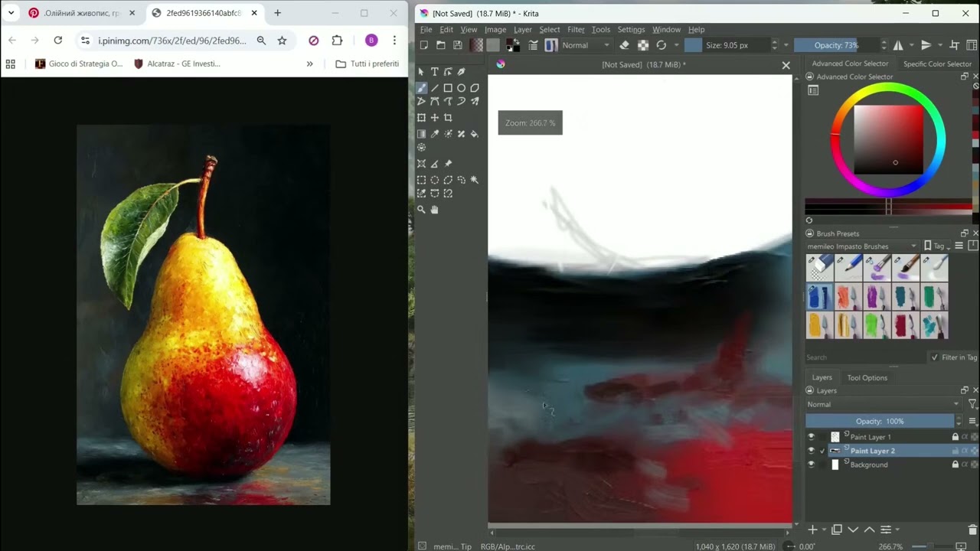This screenshot has height=551, width=980.
Task: Select the Crop tool
Action: (x=448, y=118)
